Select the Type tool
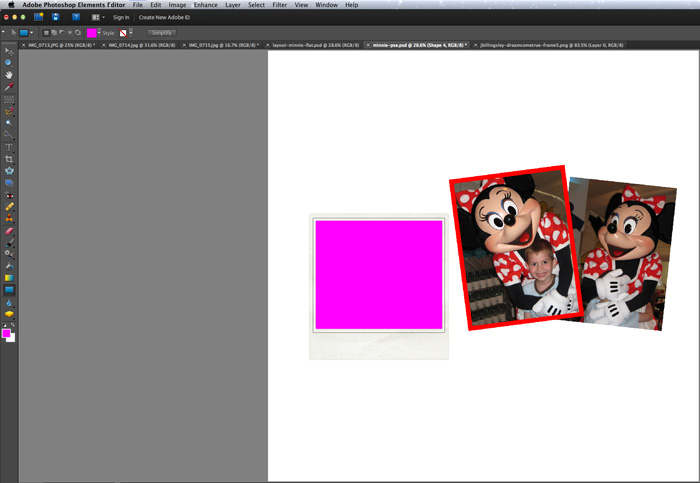Viewport: 700px width, 483px height. click(8, 147)
